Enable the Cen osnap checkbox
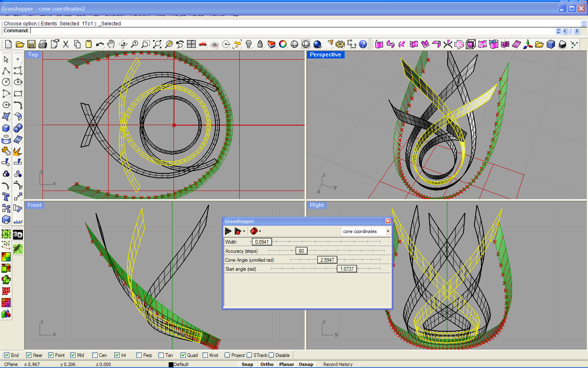Screen dimensions: 588x368 pos(95,355)
